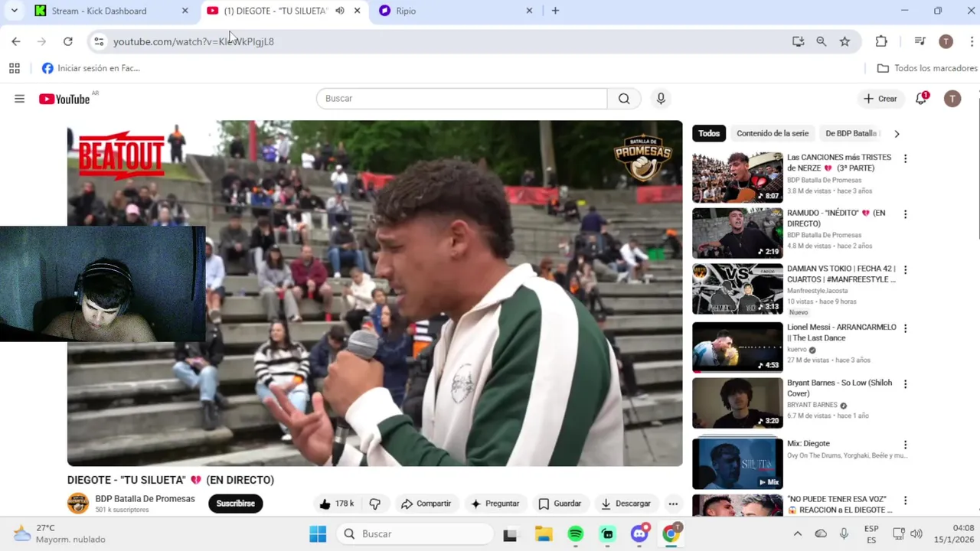The image size is (980, 551).
Task: Open the Chrome apps grid shortcut
Action: tap(15, 68)
